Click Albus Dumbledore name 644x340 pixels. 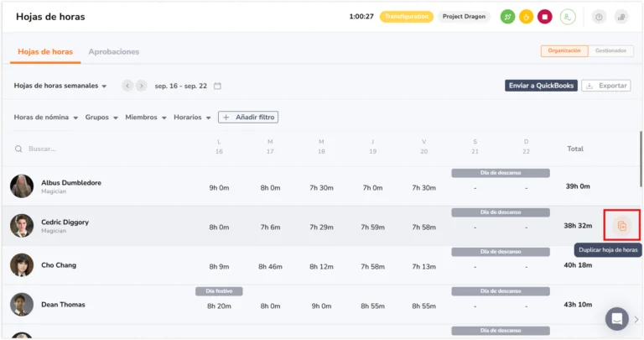(x=71, y=182)
